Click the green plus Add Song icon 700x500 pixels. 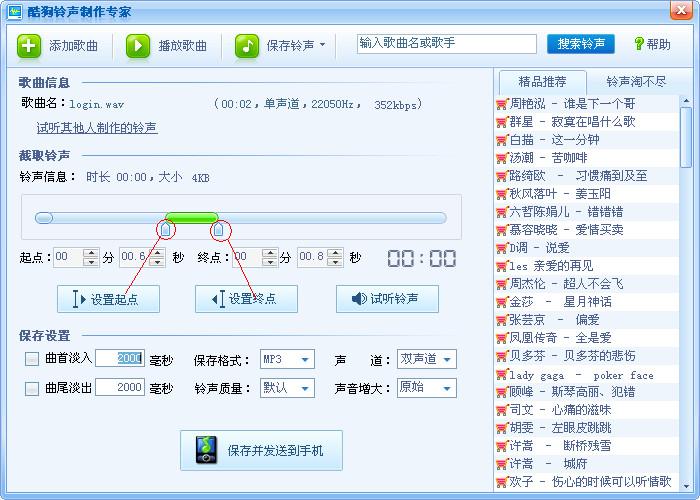pos(29,46)
